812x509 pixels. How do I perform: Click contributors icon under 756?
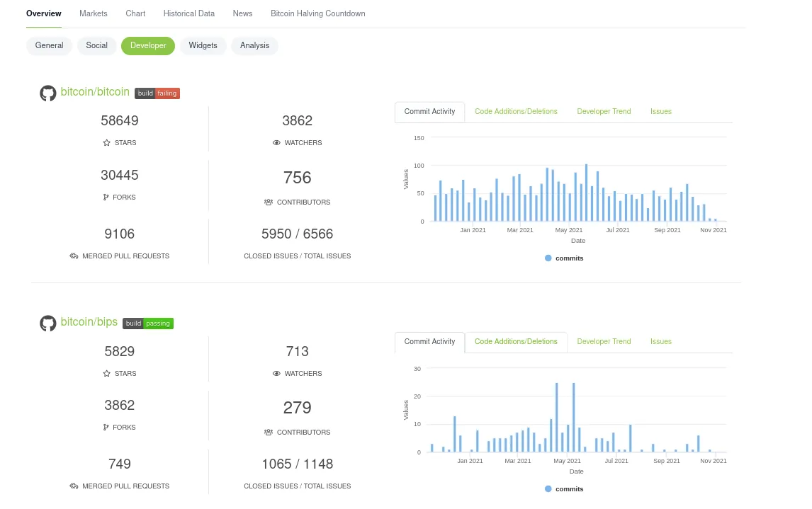(x=269, y=202)
